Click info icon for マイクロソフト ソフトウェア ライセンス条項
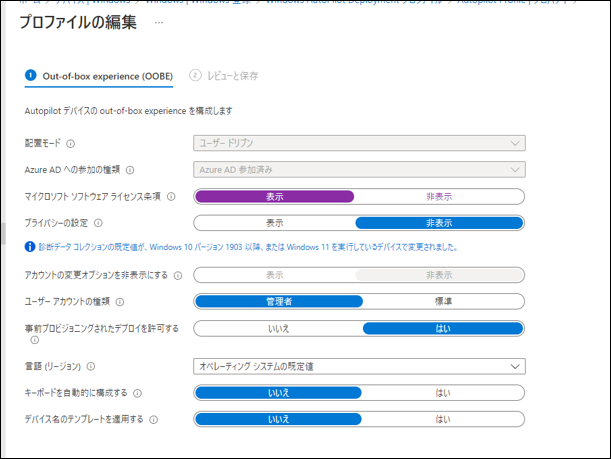The width and height of the screenshot is (611, 459). click(x=171, y=197)
